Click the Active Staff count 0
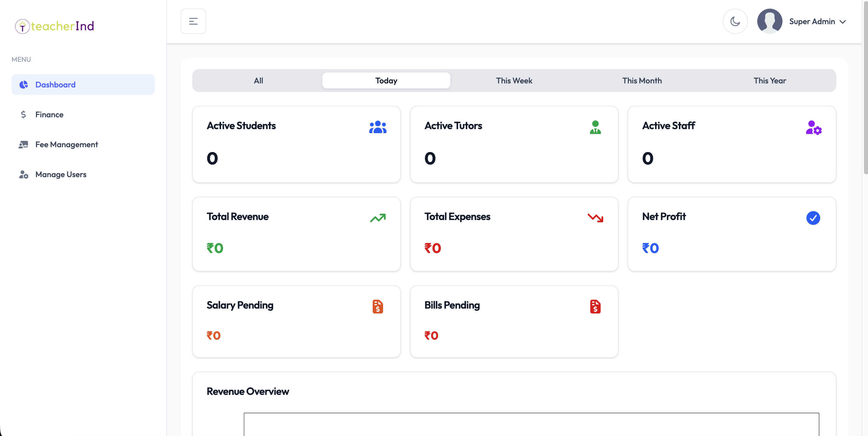The height and width of the screenshot is (436, 868). [x=647, y=158]
